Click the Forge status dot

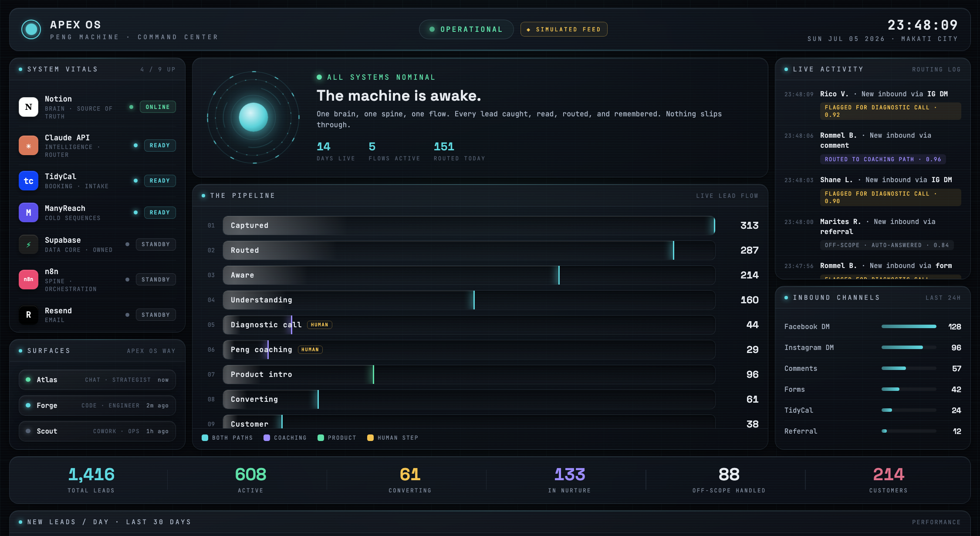[x=28, y=405]
